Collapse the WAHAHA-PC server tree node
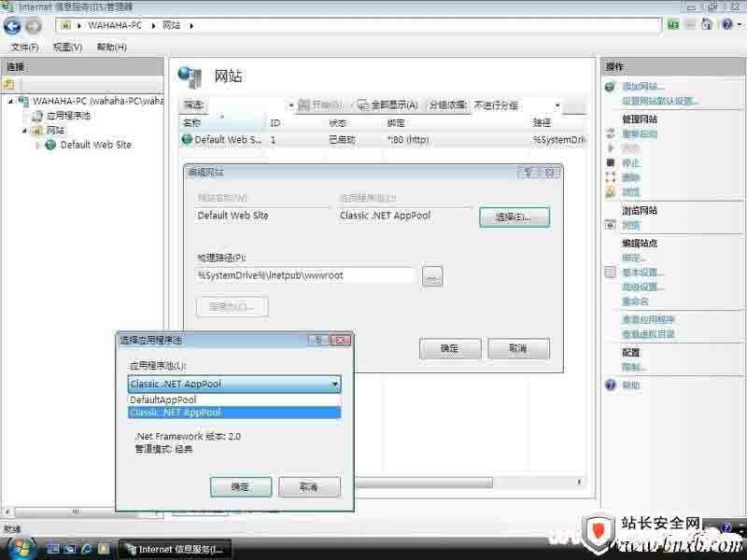The height and width of the screenshot is (560, 747). [10, 101]
